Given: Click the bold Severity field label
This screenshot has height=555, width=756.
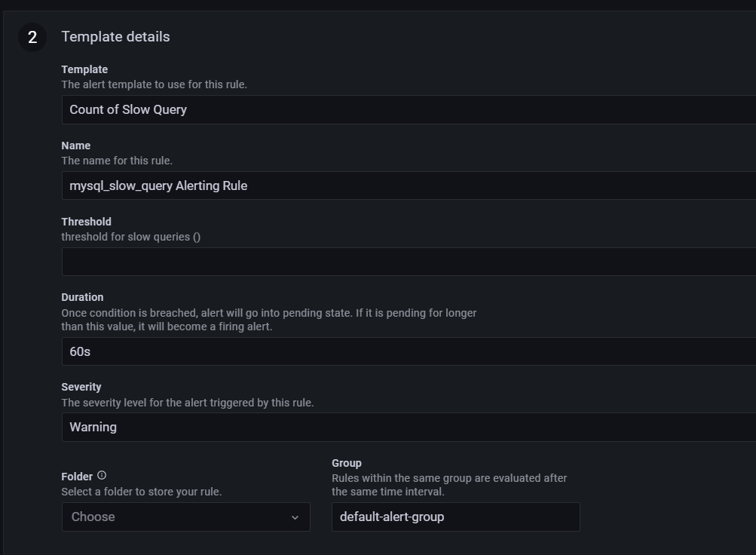Looking at the screenshot, I should [81, 387].
